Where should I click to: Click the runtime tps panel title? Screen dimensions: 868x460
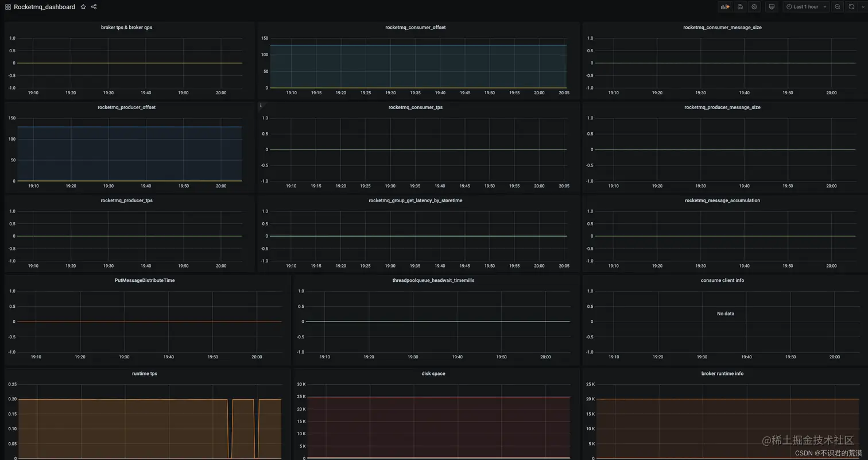pyautogui.click(x=145, y=373)
